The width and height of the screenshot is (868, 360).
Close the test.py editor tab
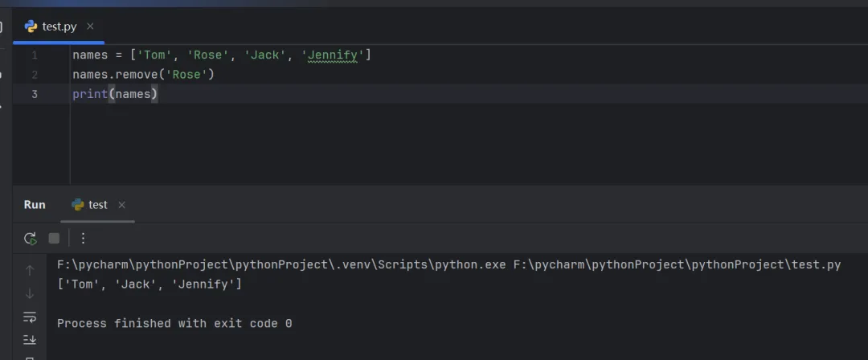tap(90, 27)
